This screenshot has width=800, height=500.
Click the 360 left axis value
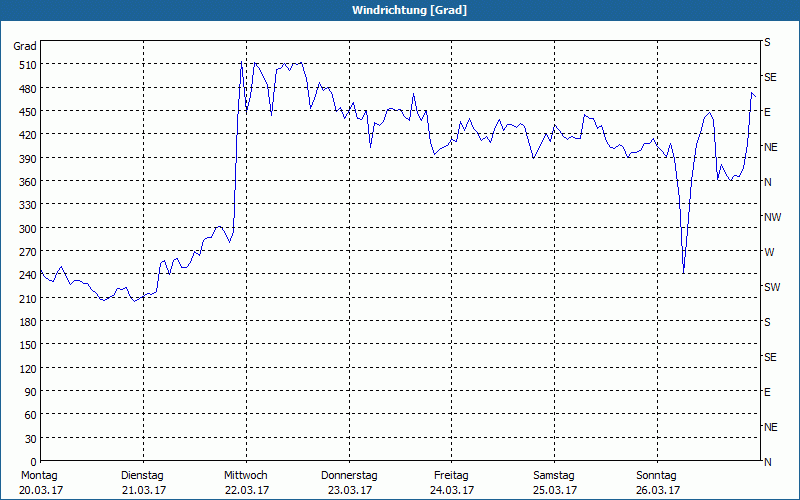29,182
